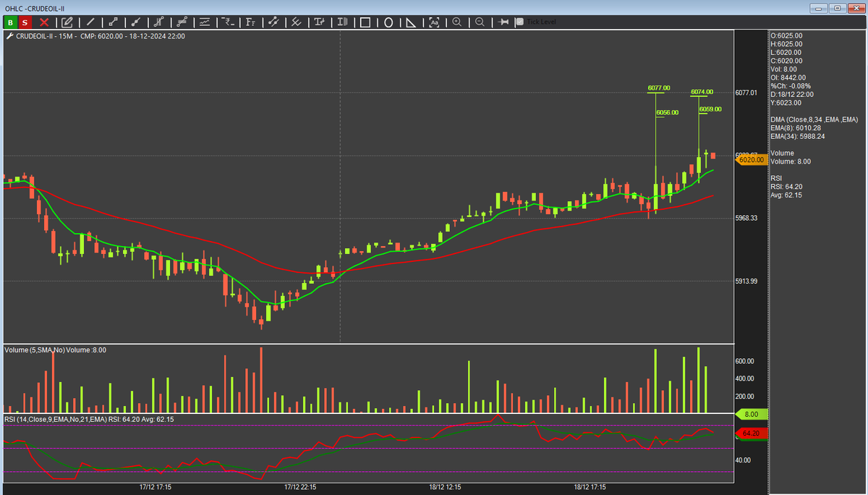The width and height of the screenshot is (868, 495).
Task: Click the red X delete drawings icon
Action: pyautogui.click(x=43, y=22)
